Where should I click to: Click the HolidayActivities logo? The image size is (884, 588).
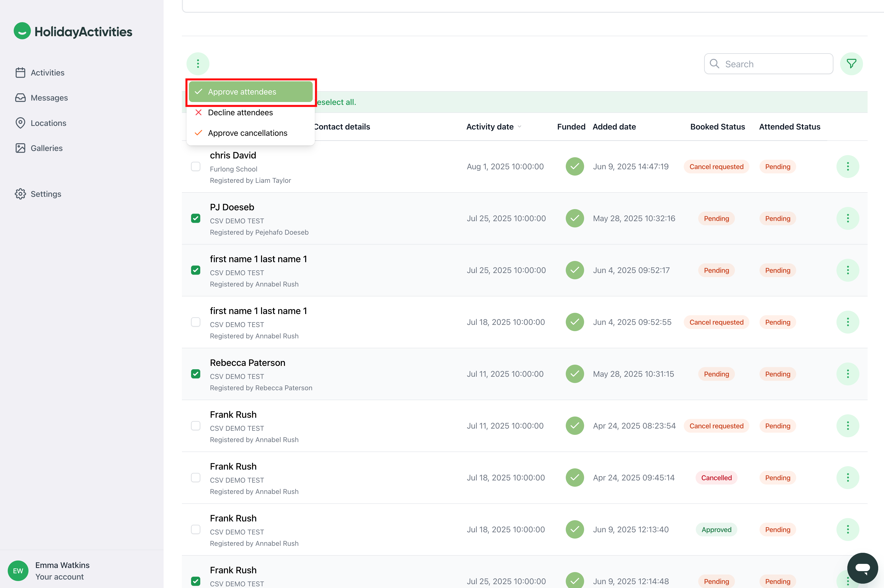point(73,32)
